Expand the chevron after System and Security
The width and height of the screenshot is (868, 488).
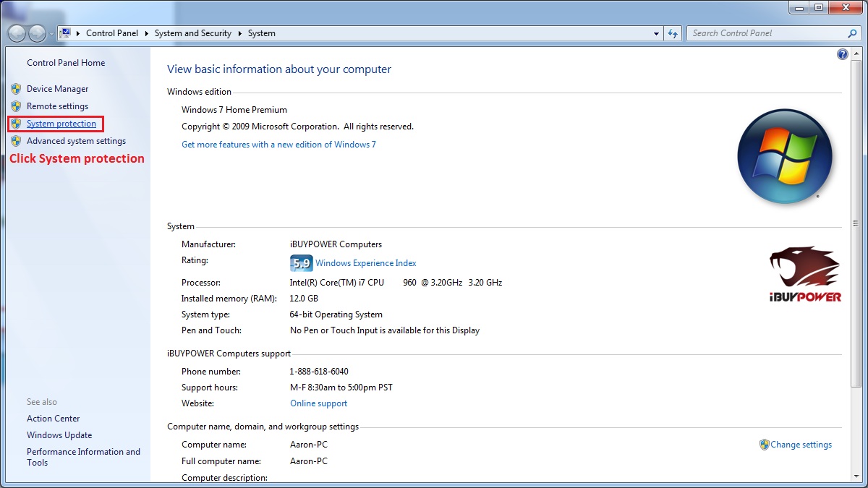239,33
